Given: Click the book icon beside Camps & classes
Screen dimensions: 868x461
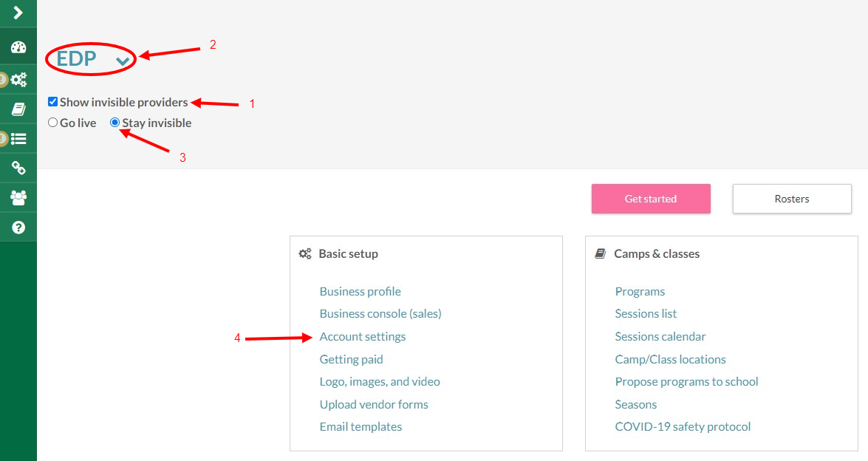Looking at the screenshot, I should coord(600,254).
